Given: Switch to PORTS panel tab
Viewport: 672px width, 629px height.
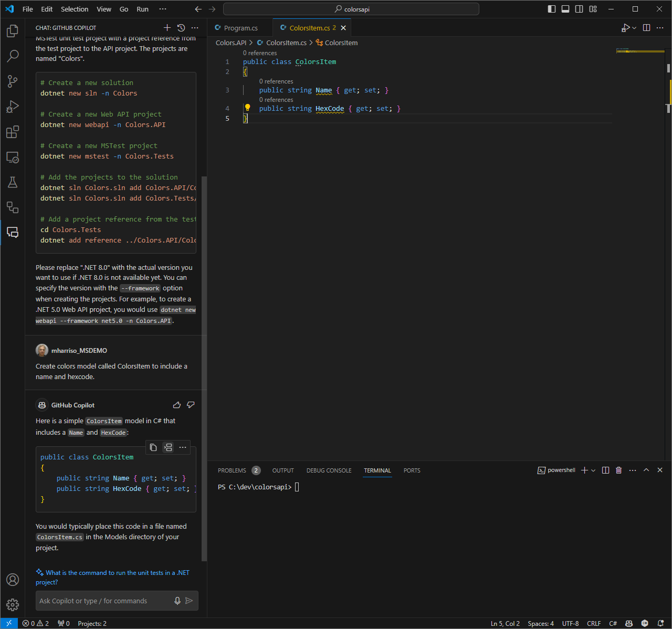Looking at the screenshot, I should coord(412,470).
